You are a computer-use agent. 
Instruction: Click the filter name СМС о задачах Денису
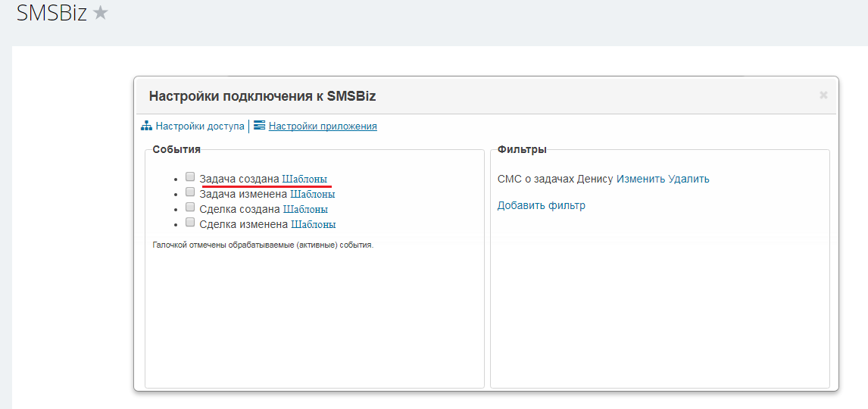[x=556, y=179]
